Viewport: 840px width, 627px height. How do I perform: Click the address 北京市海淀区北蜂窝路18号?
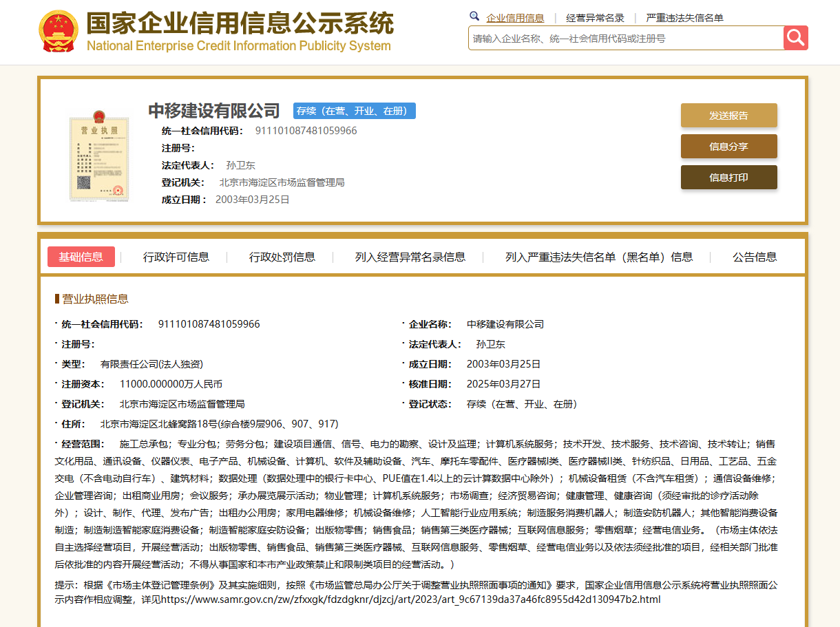[x=160, y=424]
